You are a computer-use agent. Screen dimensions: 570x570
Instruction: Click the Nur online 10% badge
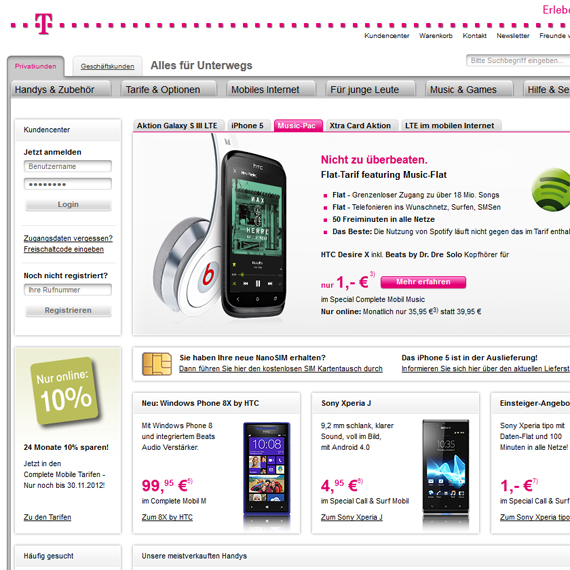click(x=65, y=391)
